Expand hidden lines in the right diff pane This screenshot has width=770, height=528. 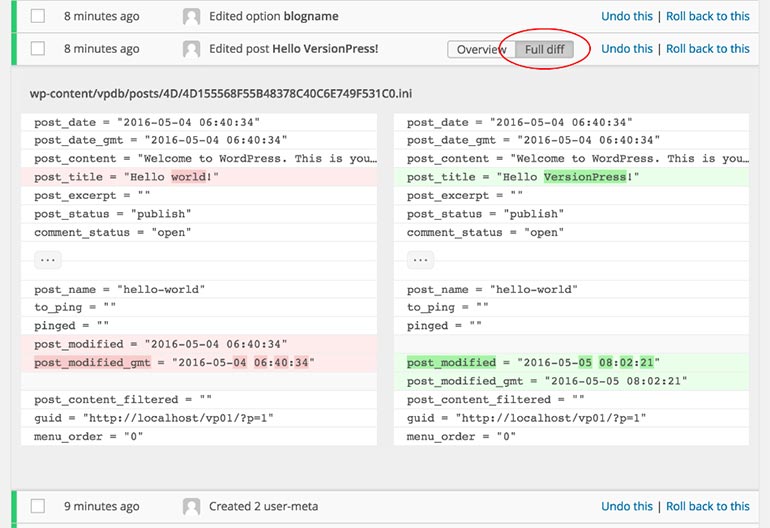pos(420,260)
